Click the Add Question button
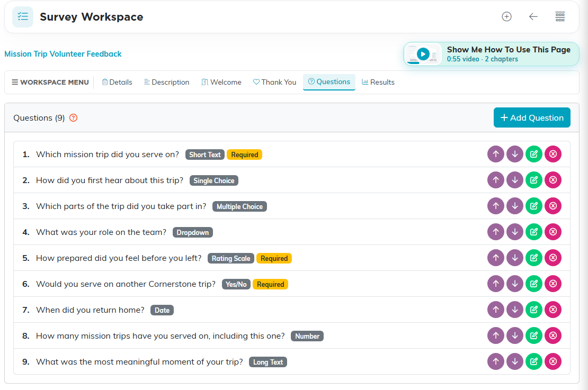The image size is (588, 390). coord(532,117)
